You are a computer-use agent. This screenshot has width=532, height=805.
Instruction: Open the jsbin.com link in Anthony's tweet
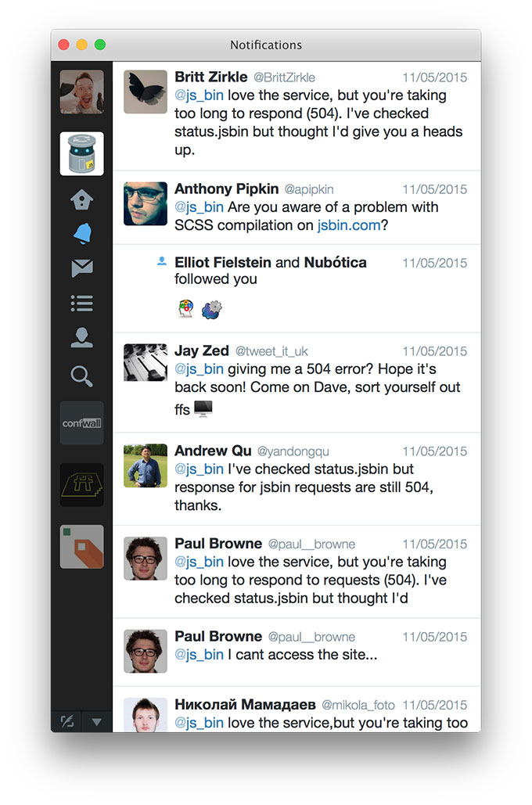click(x=349, y=225)
